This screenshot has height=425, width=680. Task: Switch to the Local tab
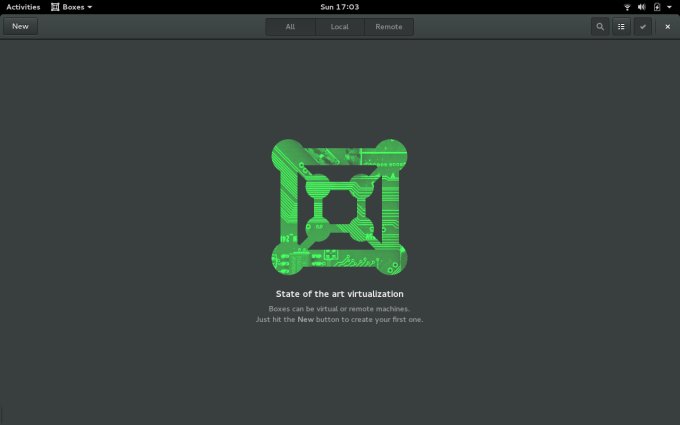click(340, 27)
